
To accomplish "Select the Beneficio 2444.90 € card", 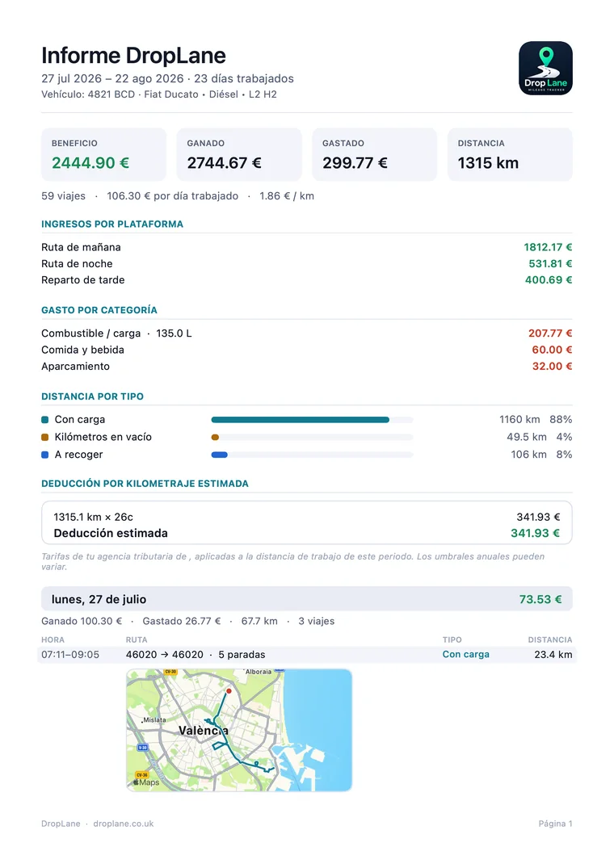I will click(103, 154).
